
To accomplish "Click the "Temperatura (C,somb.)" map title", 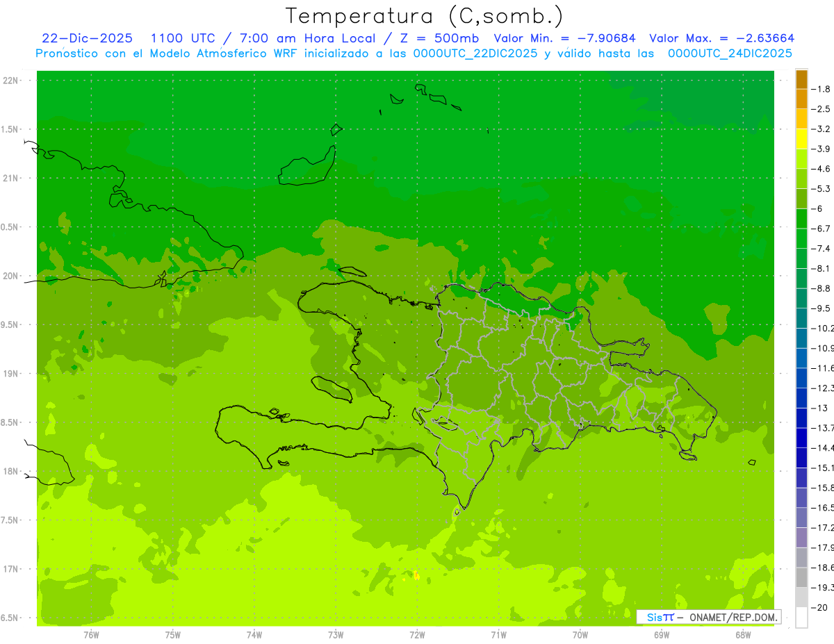I will click(x=425, y=15).
